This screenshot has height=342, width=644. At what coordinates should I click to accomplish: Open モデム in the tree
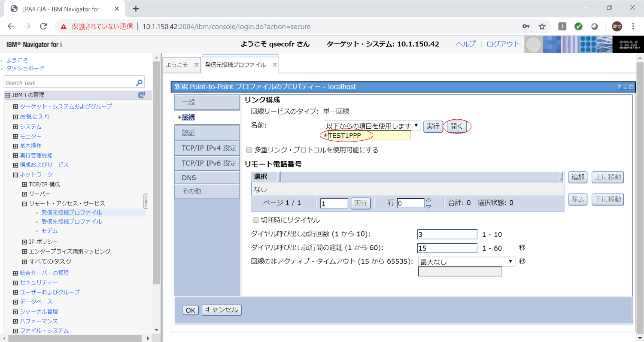pos(50,231)
